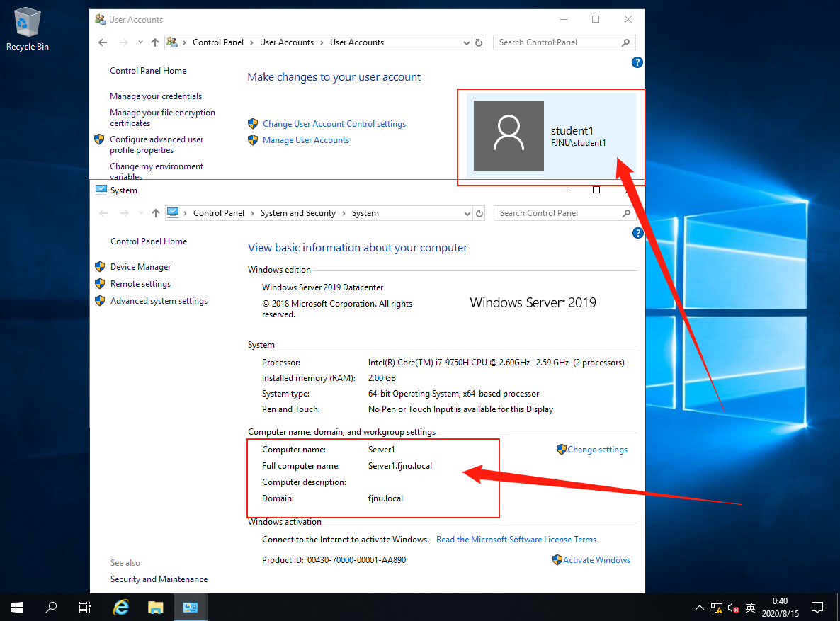Screen dimensions: 840x621
Task: Click Product ID 00430-70000-00001-AA890
Action: pos(334,560)
